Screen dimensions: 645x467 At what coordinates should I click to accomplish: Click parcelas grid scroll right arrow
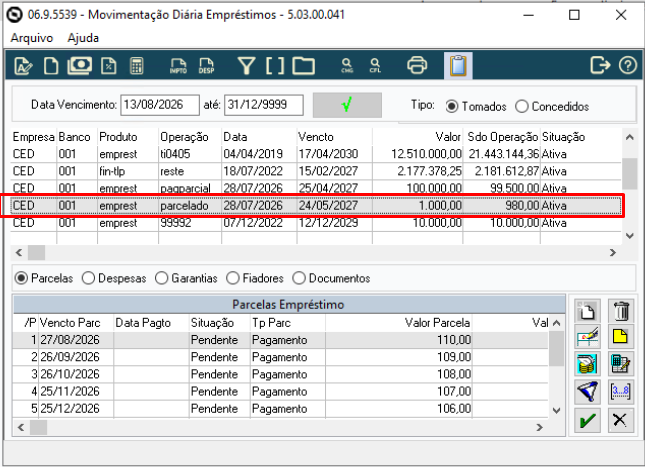tap(540, 428)
